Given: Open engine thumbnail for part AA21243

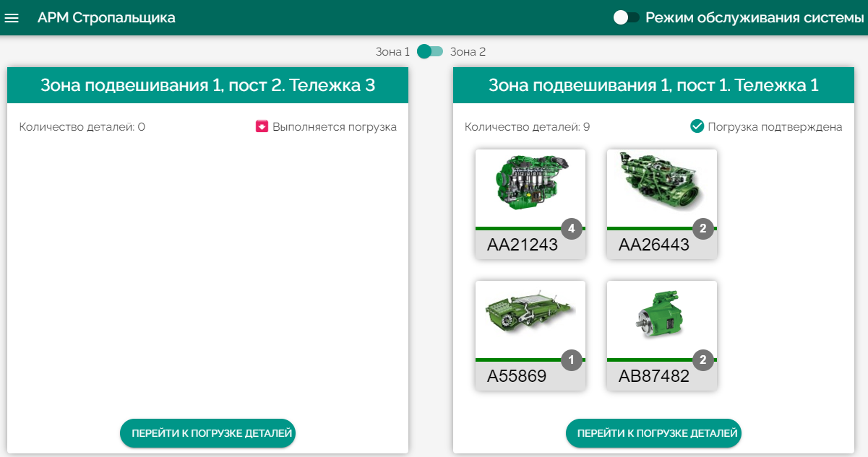Looking at the screenshot, I should pos(530,188).
